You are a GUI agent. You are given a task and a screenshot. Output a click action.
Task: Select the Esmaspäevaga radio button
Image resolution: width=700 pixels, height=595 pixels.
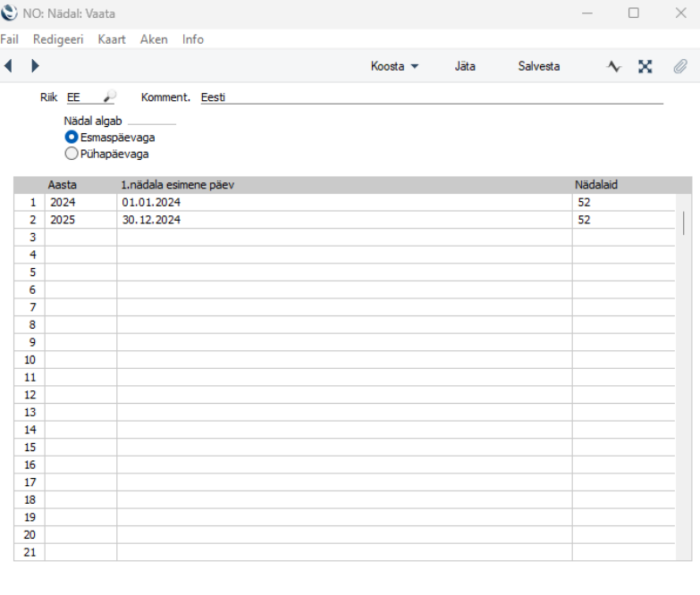[x=72, y=137]
